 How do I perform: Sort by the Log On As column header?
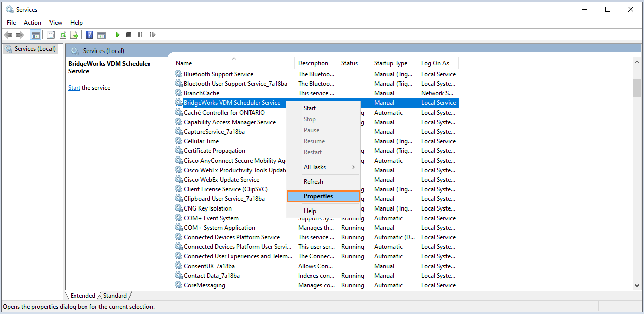coord(438,63)
